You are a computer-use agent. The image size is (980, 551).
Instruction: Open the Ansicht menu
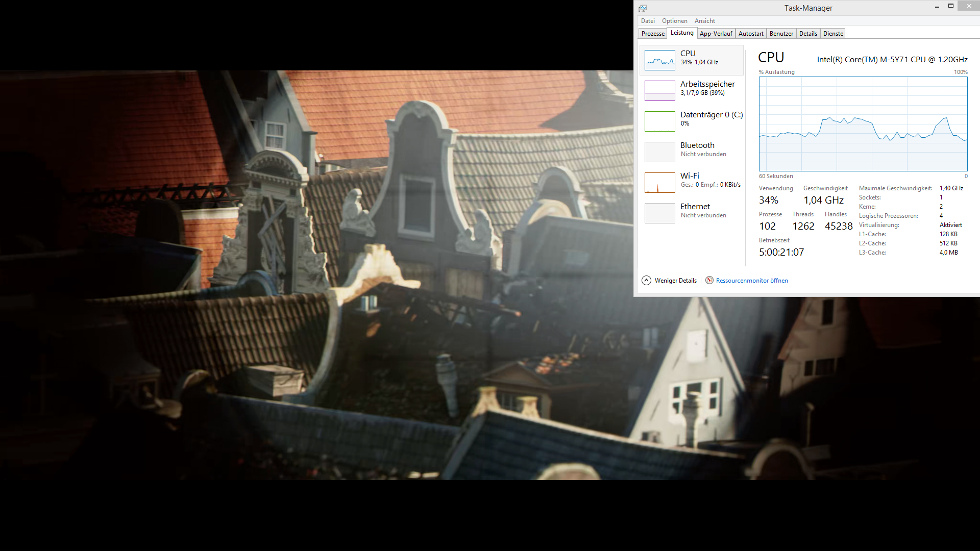704,21
